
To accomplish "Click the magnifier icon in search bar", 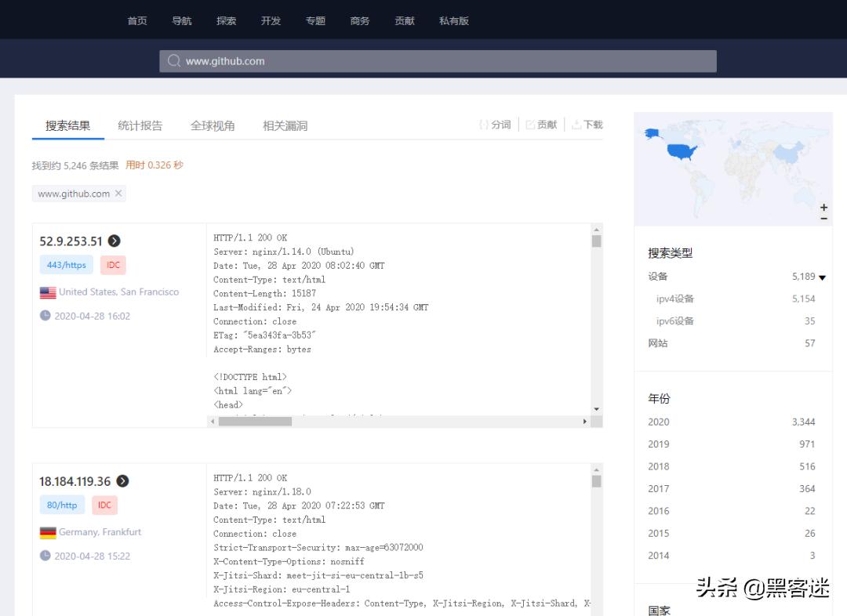I will coord(173,60).
